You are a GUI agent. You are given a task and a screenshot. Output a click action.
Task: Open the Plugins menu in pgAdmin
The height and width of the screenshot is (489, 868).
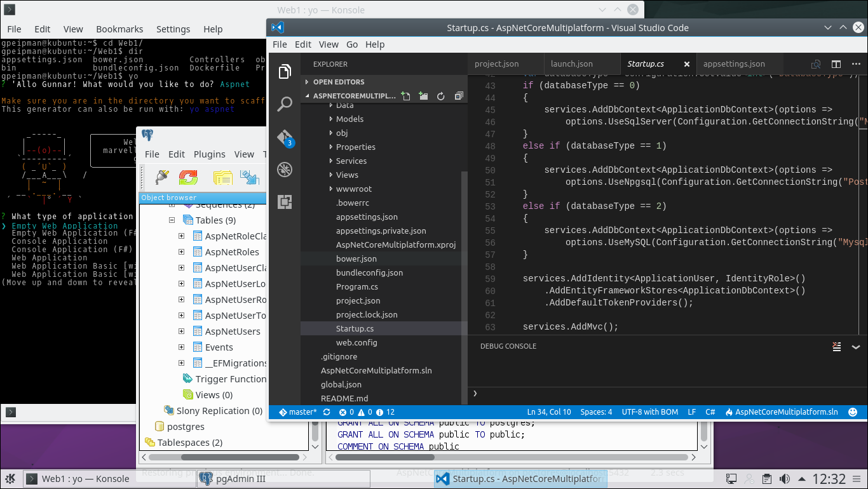(210, 154)
